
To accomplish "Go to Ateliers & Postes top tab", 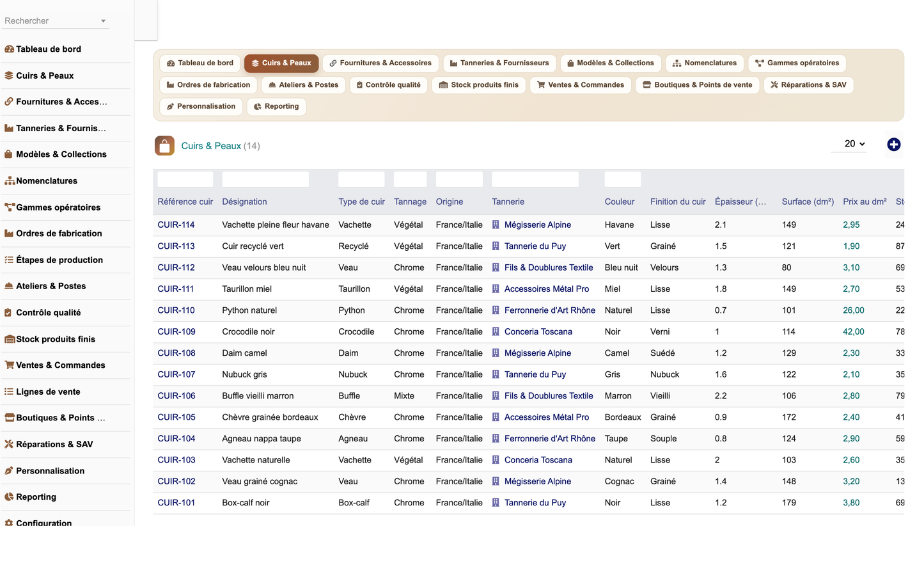I will 304,85.
